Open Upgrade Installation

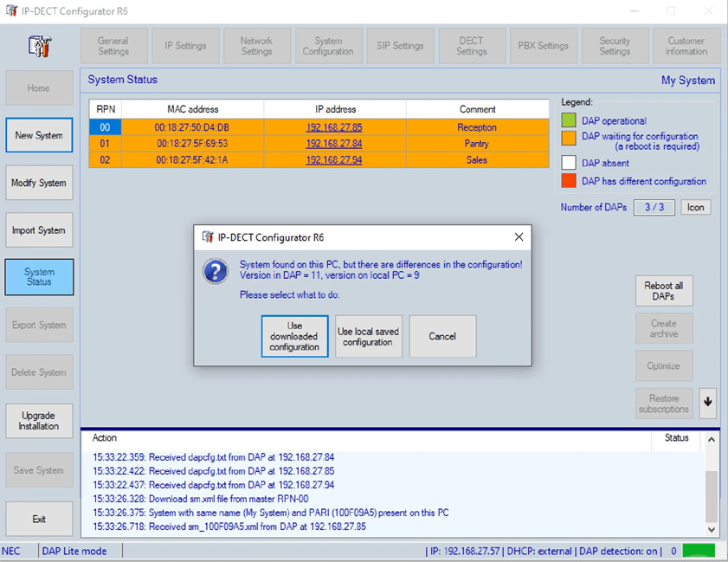click(39, 421)
